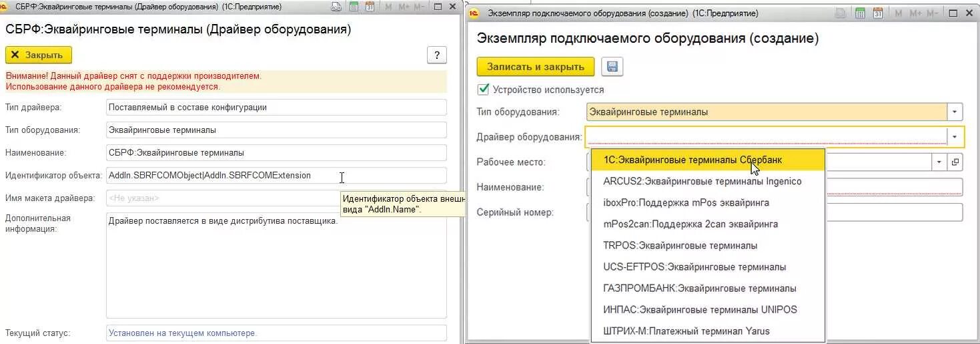Click M+ memory button in left window
Screen dimensions: 980x344
pos(403,7)
